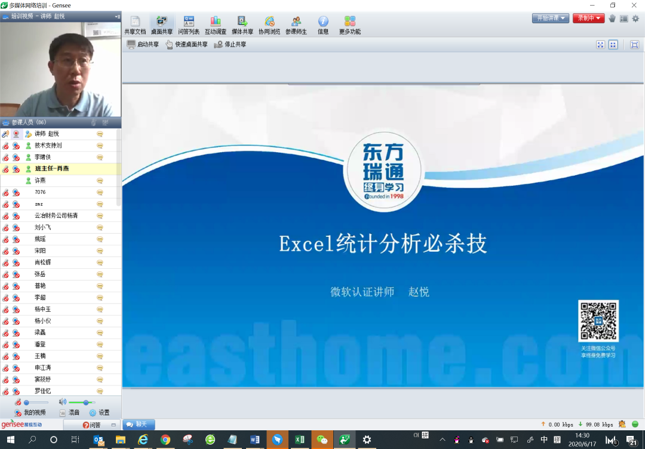Open Chrome from the taskbar

coord(165,440)
